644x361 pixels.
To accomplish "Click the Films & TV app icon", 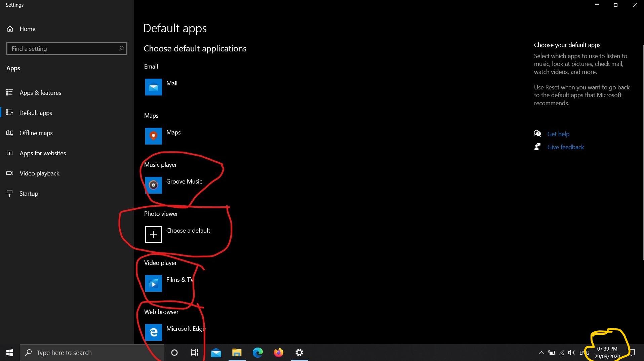I will pyautogui.click(x=153, y=283).
